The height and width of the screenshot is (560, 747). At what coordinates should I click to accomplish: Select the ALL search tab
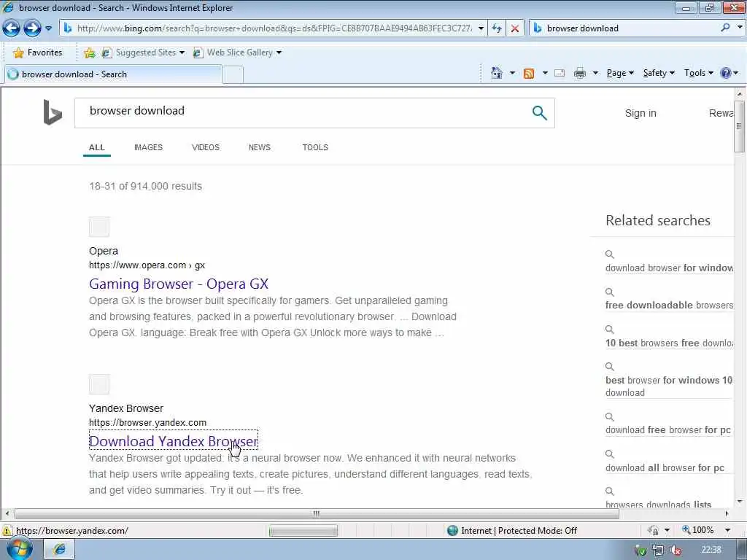97,147
